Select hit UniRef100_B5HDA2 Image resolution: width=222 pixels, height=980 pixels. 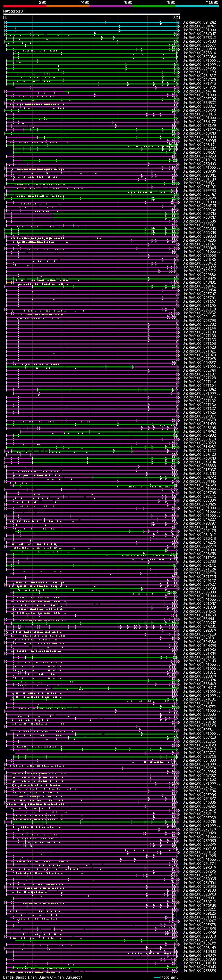point(199,390)
